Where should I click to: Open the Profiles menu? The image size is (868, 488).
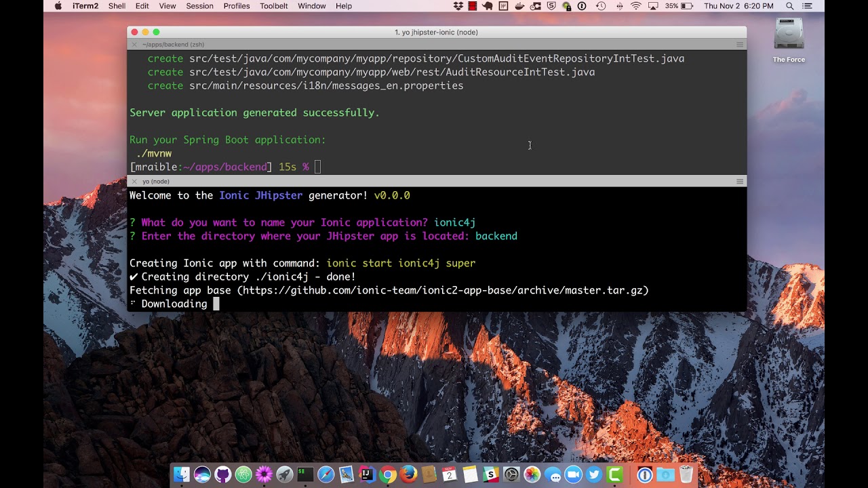click(x=237, y=6)
